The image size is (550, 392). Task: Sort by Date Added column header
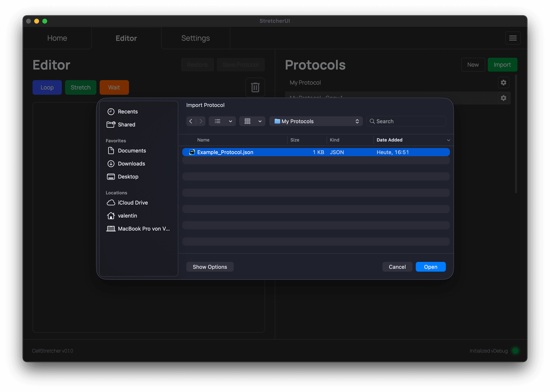390,140
